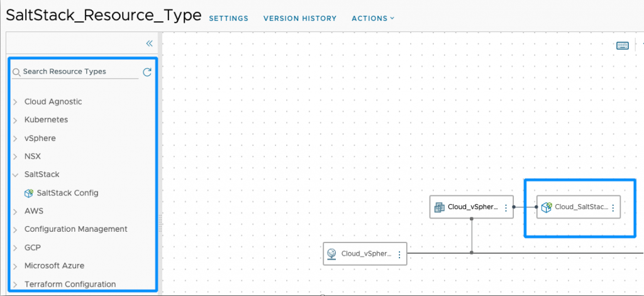Expand the vSphere category
644x296 pixels.
click(15, 139)
